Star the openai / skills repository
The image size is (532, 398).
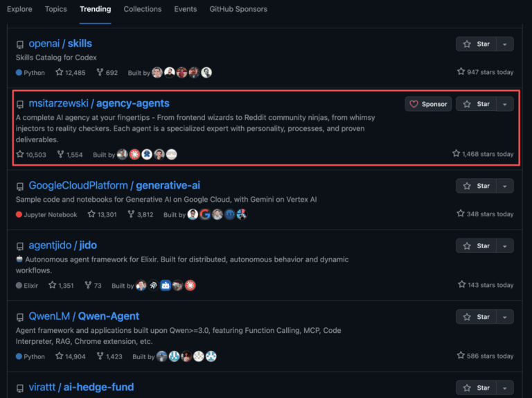(477, 44)
